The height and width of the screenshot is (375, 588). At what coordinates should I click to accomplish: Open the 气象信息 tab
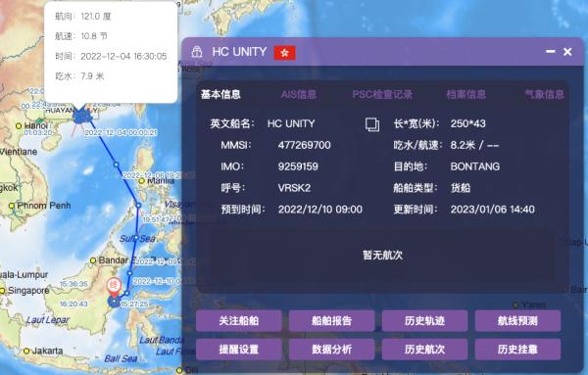tap(544, 94)
